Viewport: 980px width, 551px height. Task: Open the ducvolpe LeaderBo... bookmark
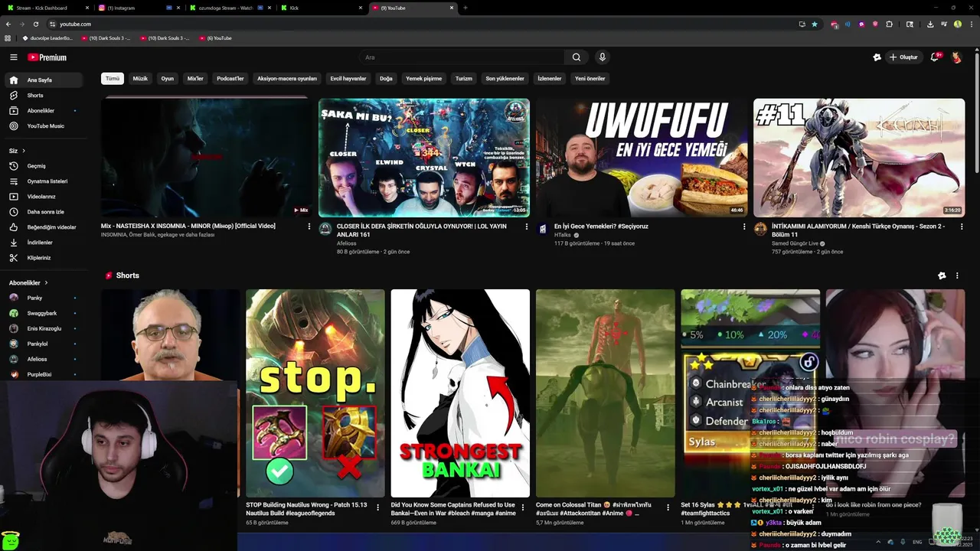coord(47,37)
